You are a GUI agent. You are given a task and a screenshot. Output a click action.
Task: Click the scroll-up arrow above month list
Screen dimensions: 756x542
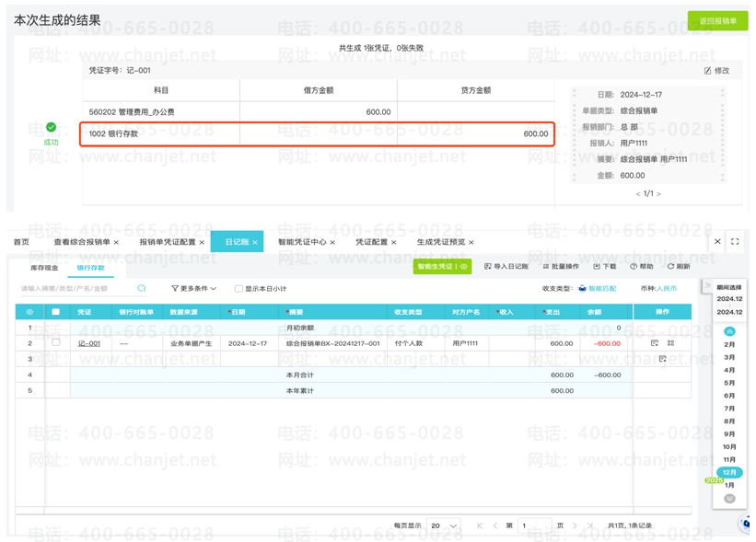[729, 331]
